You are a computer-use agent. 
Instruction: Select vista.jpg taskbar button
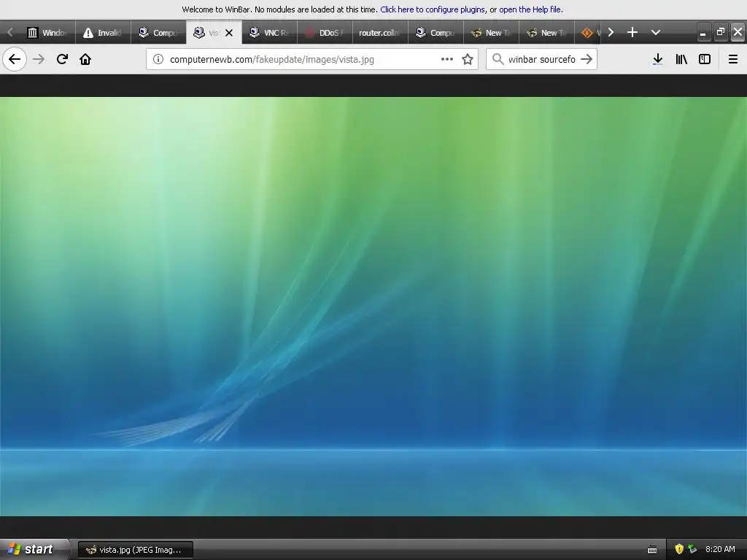tap(135, 550)
